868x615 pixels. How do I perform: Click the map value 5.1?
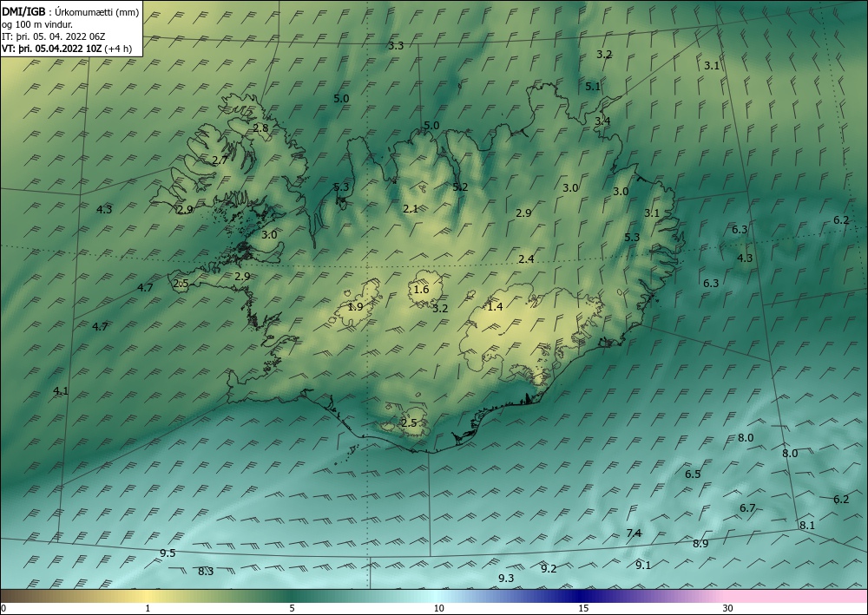(593, 86)
